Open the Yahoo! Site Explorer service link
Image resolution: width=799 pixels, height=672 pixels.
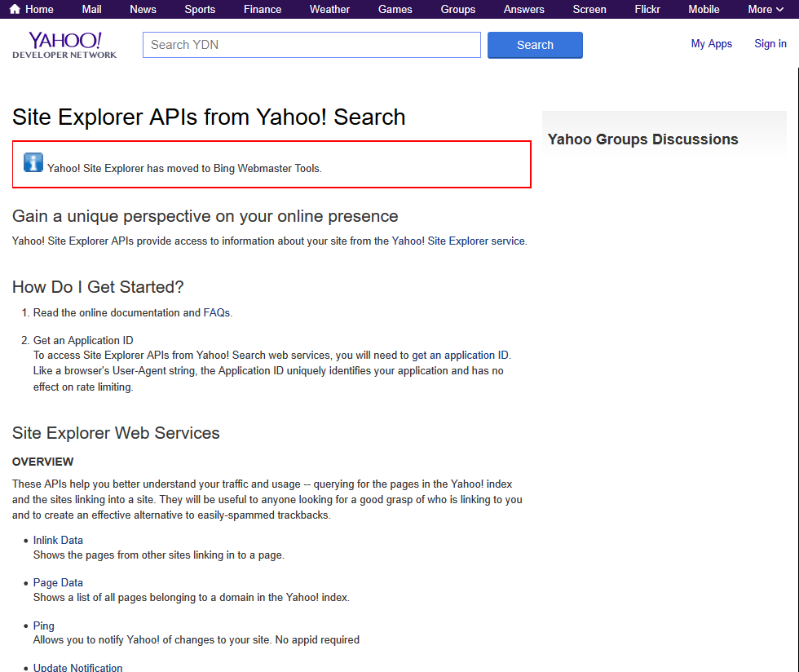[457, 241]
